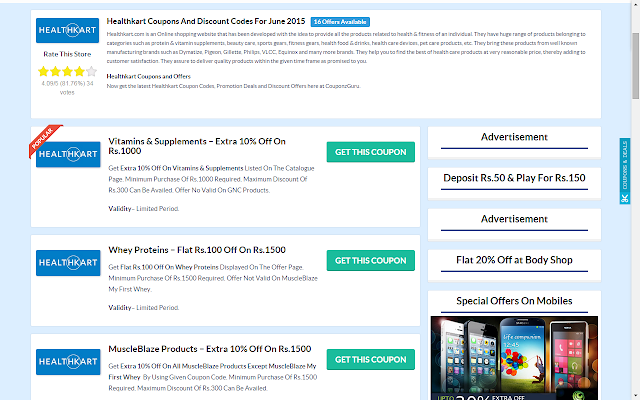Click the Healthkart Coupons and Offers subheading

tap(149, 76)
